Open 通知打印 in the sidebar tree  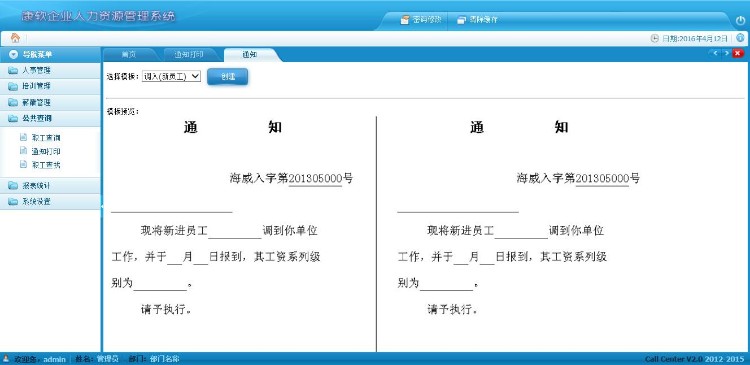[46, 151]
